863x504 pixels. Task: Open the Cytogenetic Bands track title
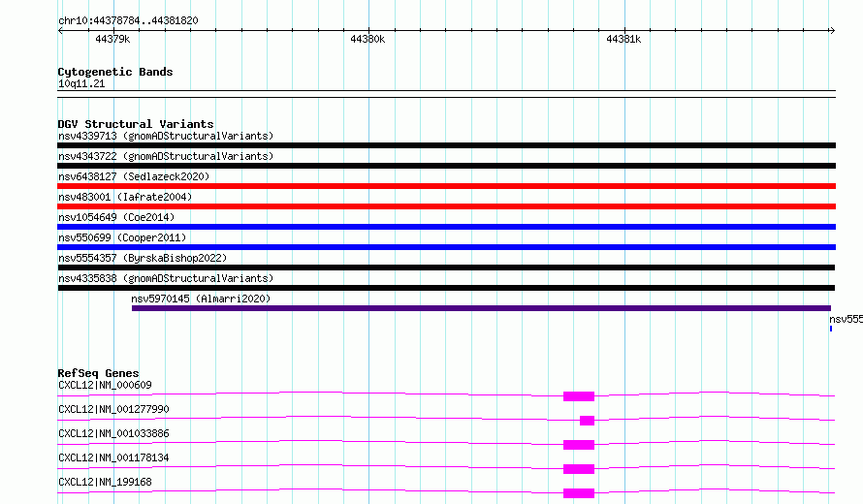click(x=115, y=72)
